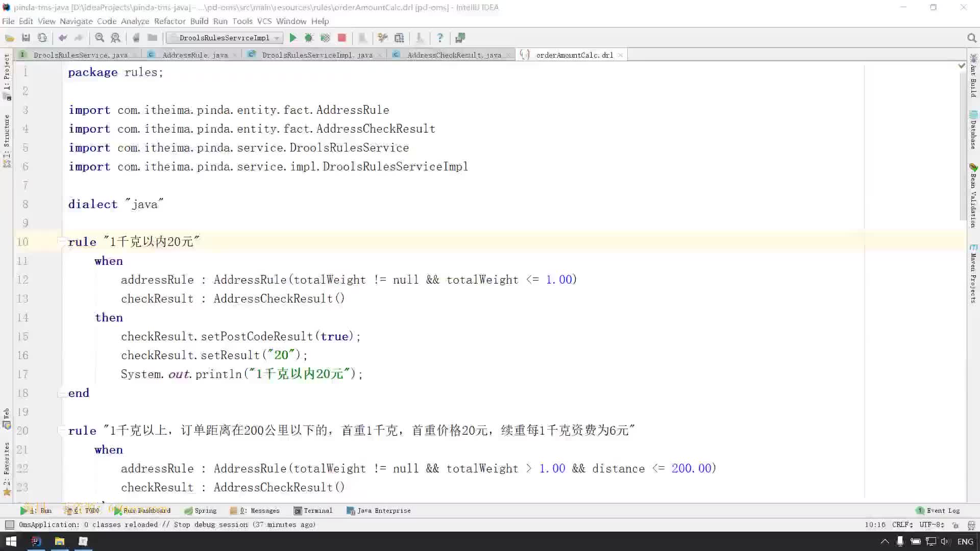The height and width of the screenshot is (551, 980).
Task: Open File Explorer from the taskbar
Action: 60,541
